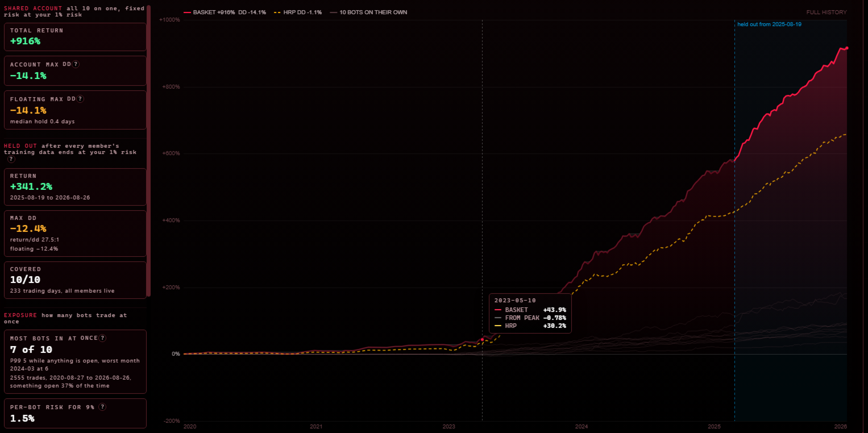Click the red marker dot at 2023-05-10
The image size is (868, 433).
(482, 339)
